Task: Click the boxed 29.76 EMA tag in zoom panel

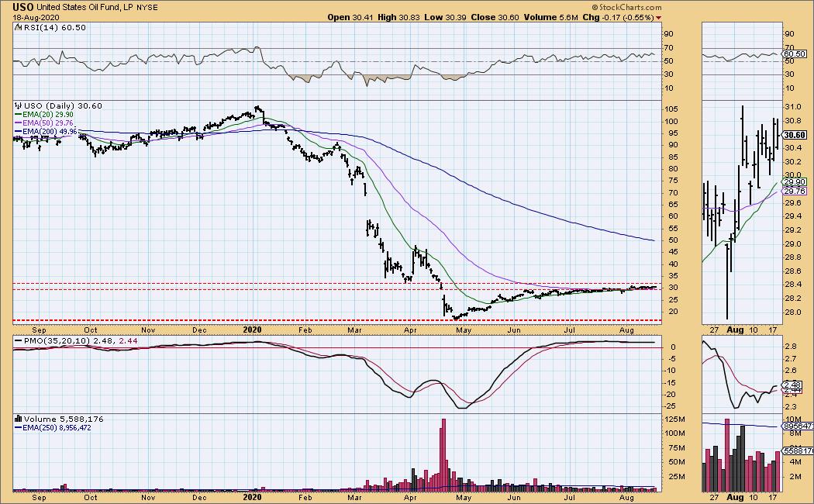Action: 795,192
